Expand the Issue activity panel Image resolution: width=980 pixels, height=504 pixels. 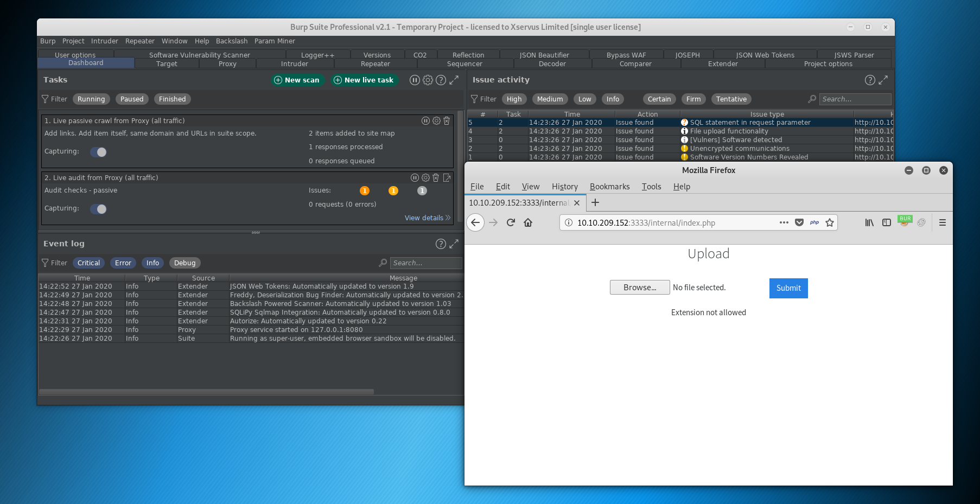883,80
